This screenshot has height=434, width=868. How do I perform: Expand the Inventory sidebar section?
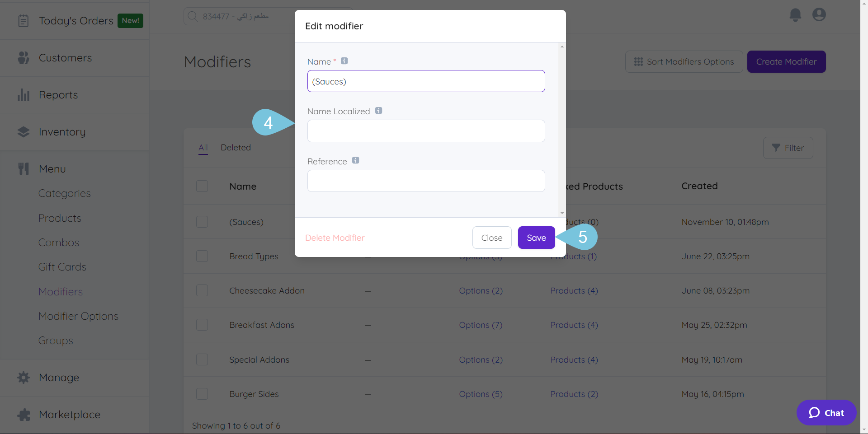[x=62, y=131]
